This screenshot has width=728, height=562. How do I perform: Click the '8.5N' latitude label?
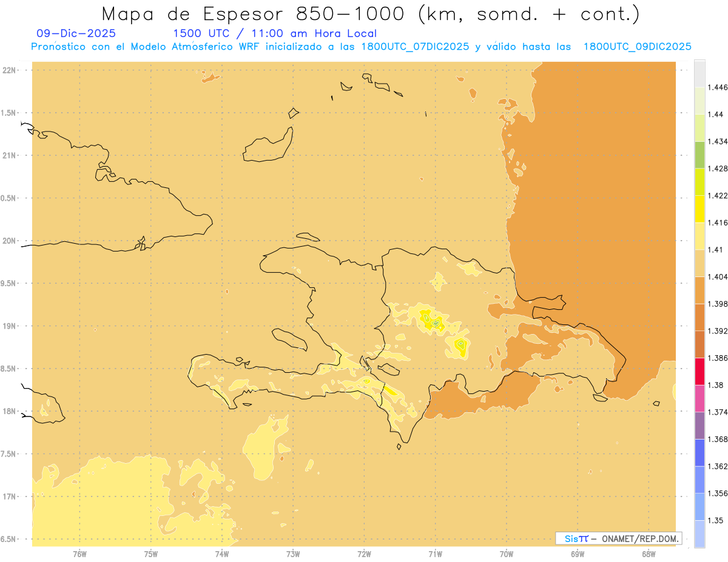coord(9,369)
